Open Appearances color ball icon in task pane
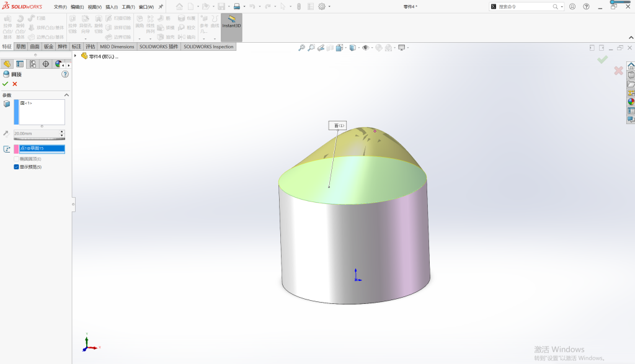The image size is (635, 364). click(x=631, y=102)
